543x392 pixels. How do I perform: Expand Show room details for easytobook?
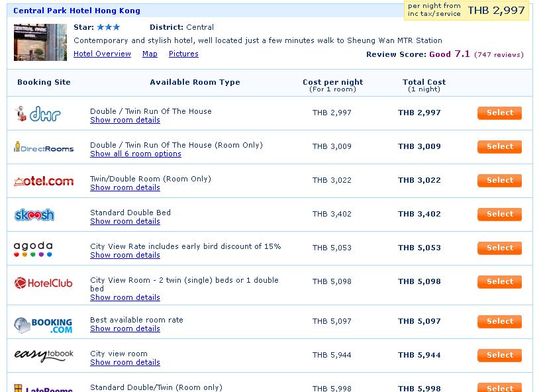[x=125, y=362]
